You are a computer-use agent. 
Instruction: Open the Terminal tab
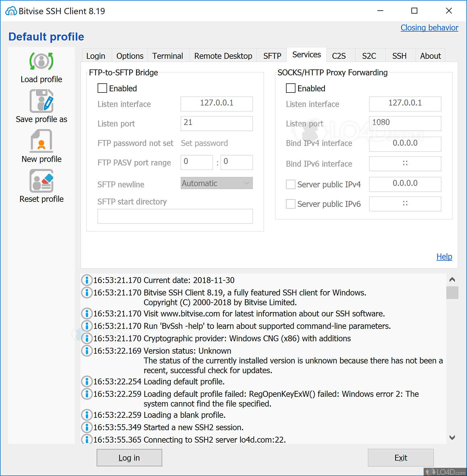[x=168, y=56]
